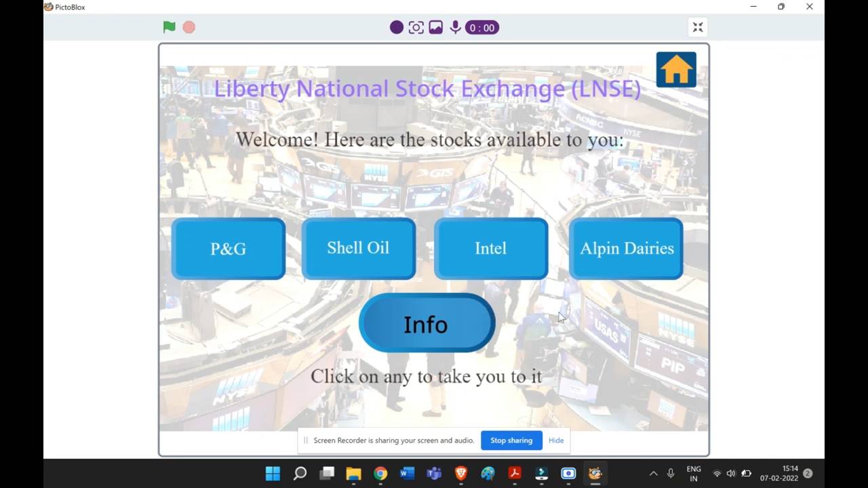Click the PictoBlox logo in the title bar
Screen dimensions: 868x488
48,7
